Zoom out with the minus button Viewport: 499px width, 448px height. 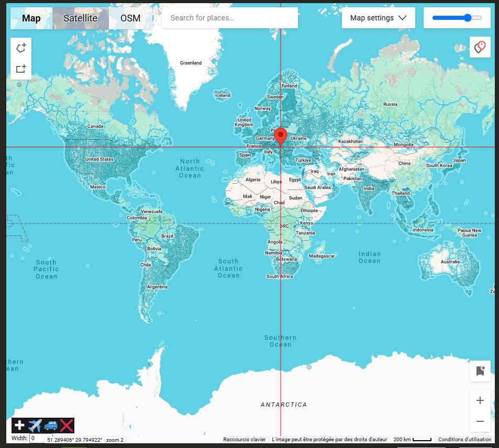coord(480,421)
